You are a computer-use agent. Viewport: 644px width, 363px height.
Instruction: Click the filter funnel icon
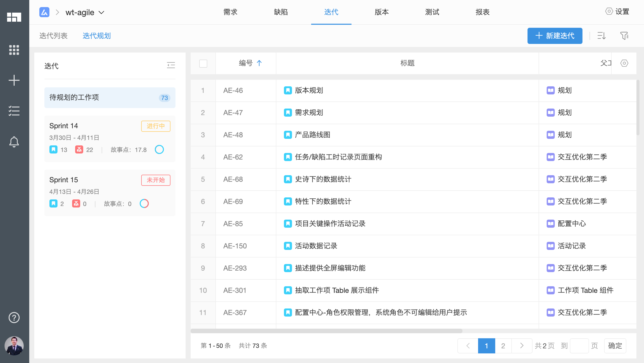point(624,36)
